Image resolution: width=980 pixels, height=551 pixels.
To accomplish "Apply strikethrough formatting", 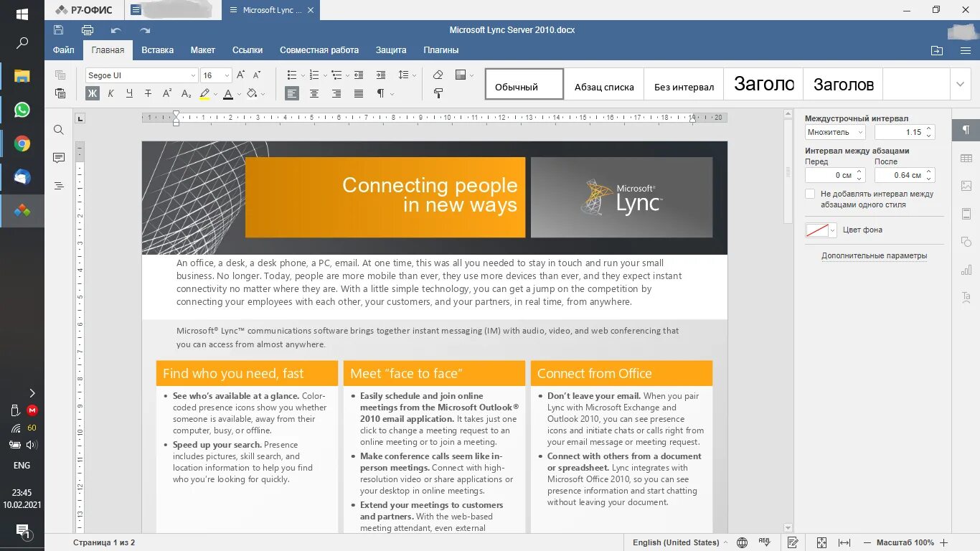I will (148, 93).
